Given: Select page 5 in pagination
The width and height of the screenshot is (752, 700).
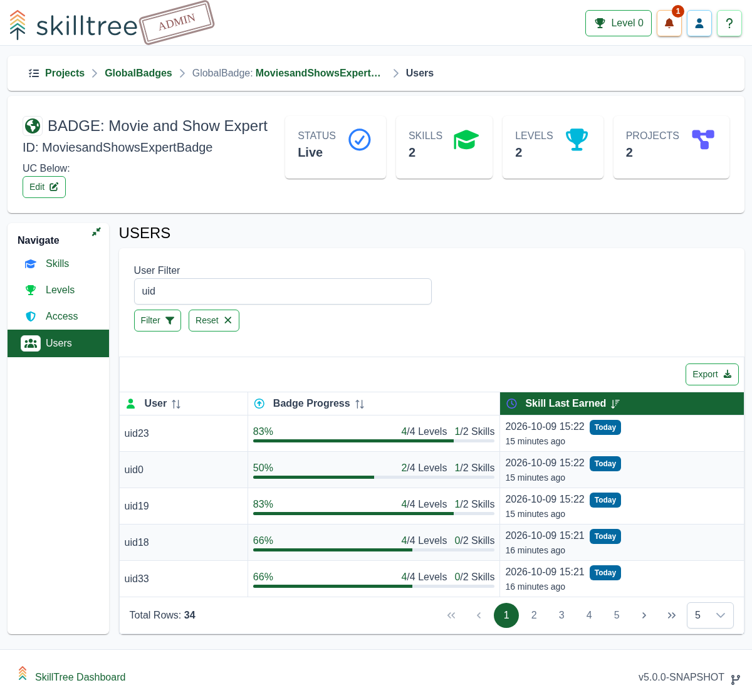Looking at the screenshot, I should (617, 615).
